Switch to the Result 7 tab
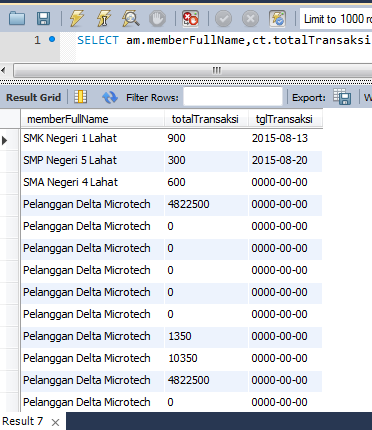372x430 pixels. click(x=22, y=421)
